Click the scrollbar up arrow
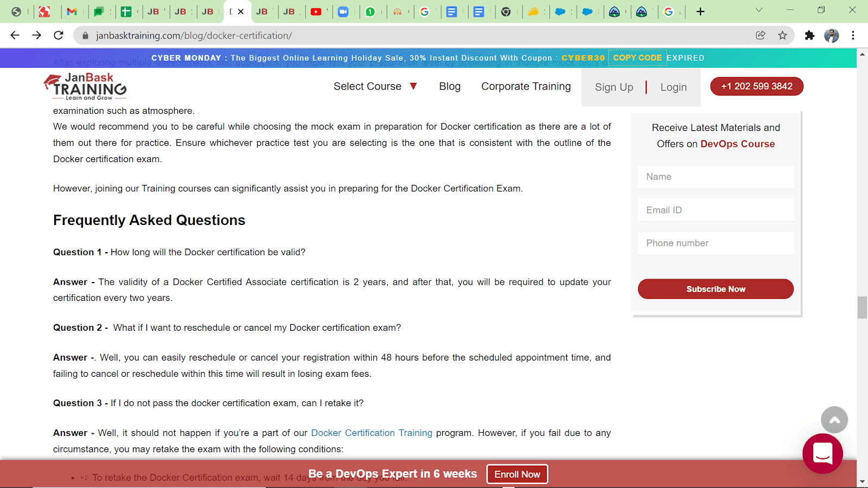This screenshot has height=488, width=868. tap(862, 54)
